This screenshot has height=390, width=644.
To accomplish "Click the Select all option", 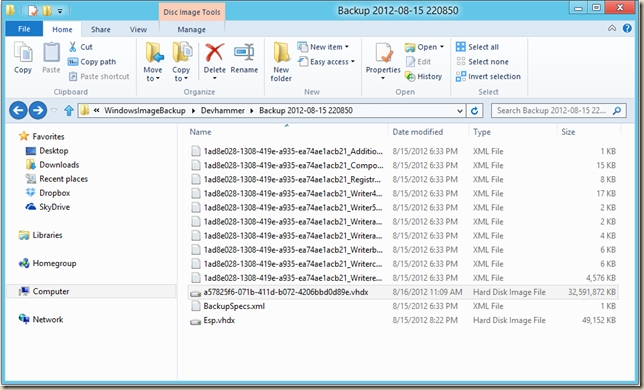I will [477, 47].
